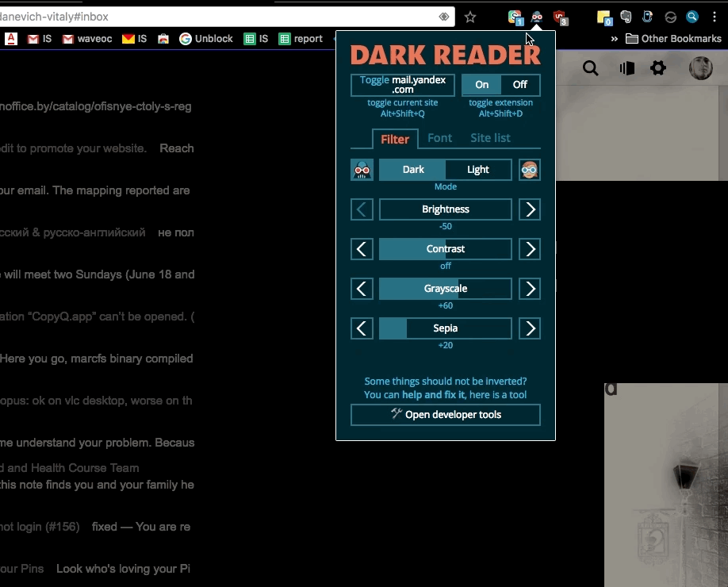This screenshot has height=587, width=728.
Task: Open the email about CopyQ.app can't be opened
Action: click(97, 317)
